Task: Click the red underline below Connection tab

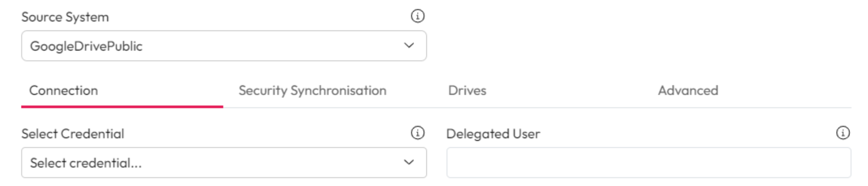Action: 122,107
